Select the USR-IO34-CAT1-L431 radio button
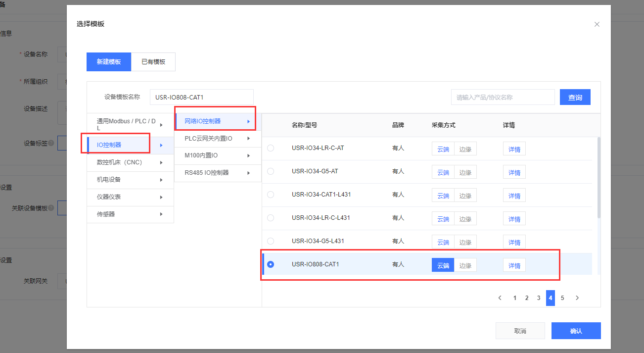This screenshot has height=353, width=644. click(271, 195)
